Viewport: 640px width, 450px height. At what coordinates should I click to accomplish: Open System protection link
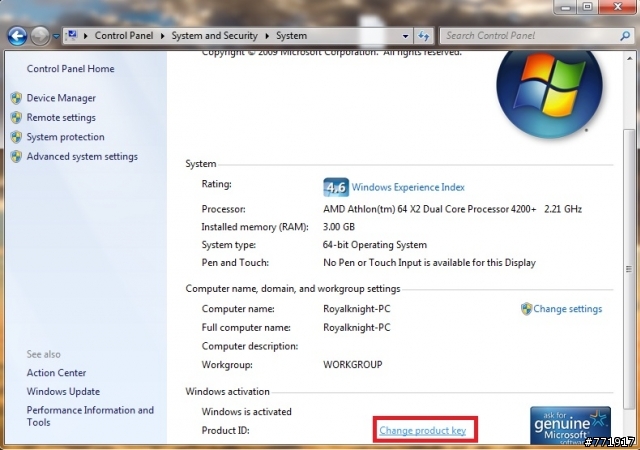click(66, 137)
